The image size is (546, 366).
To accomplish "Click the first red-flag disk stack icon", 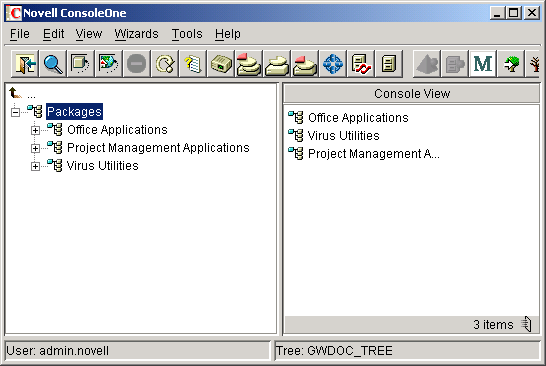I will tap(249, 64).
